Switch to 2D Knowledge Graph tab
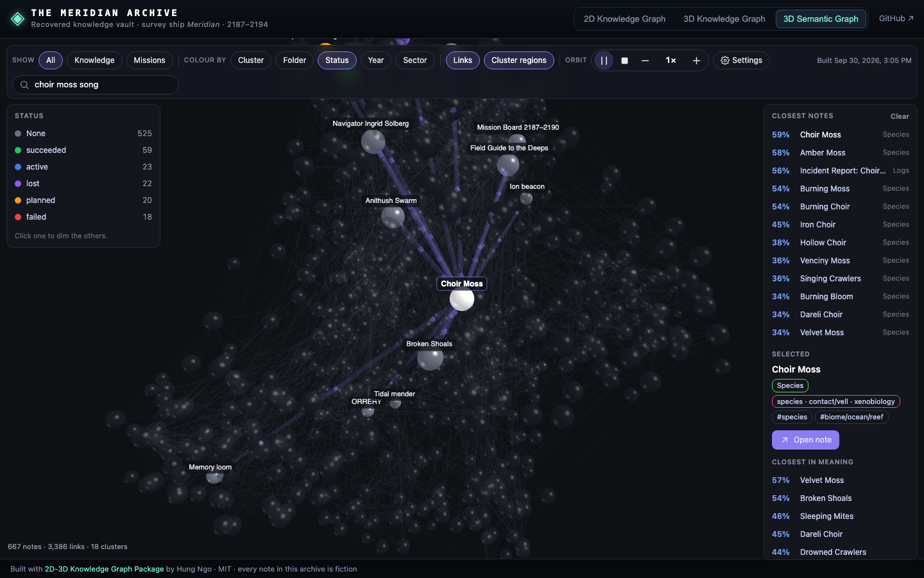This screenshot has height=578, width=924. [x=624, y=19]
